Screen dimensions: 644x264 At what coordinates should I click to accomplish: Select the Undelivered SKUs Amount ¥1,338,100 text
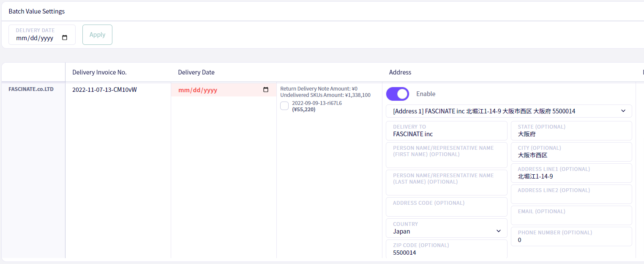[x=325, y=95]
